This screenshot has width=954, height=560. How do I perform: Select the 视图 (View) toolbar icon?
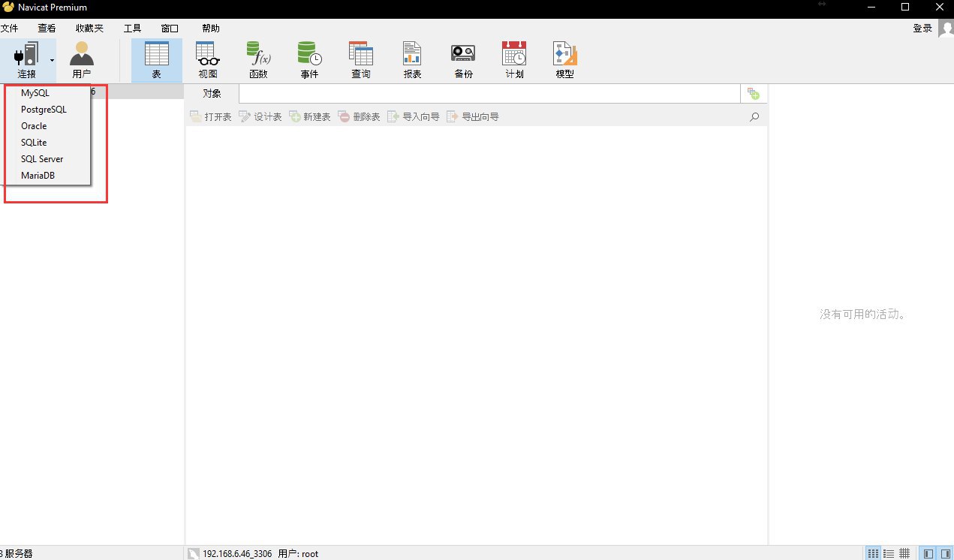coord(207,60)
